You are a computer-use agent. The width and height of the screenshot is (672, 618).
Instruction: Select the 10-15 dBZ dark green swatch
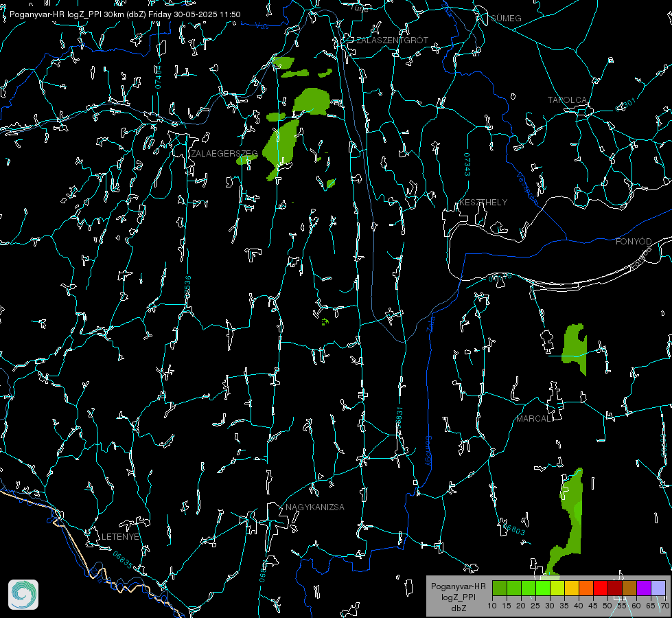pos(500,588)
